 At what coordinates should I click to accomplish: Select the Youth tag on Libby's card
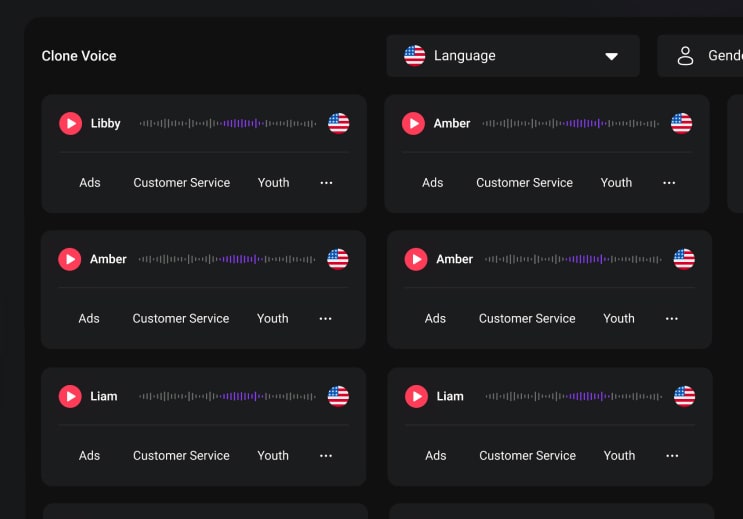(273, 183)
